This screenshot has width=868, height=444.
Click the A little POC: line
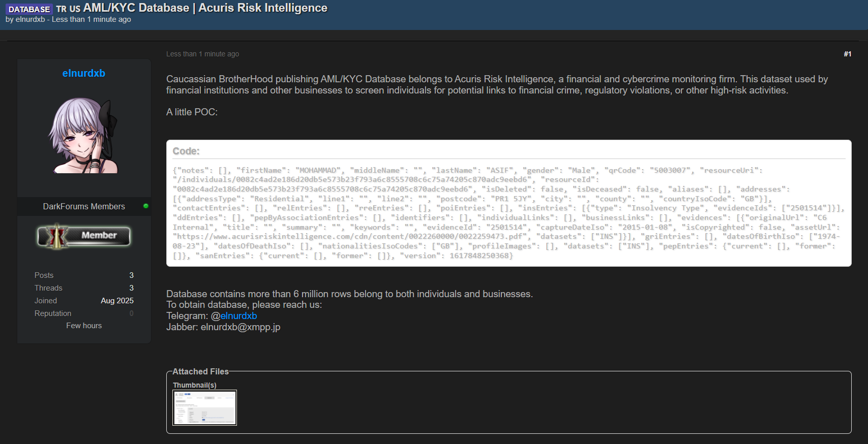coord(192,112)
